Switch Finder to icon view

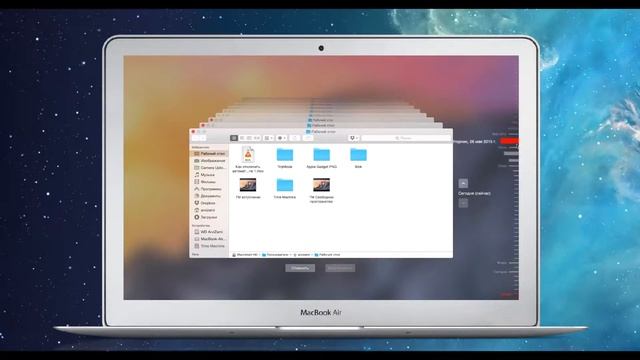(234, 138)
